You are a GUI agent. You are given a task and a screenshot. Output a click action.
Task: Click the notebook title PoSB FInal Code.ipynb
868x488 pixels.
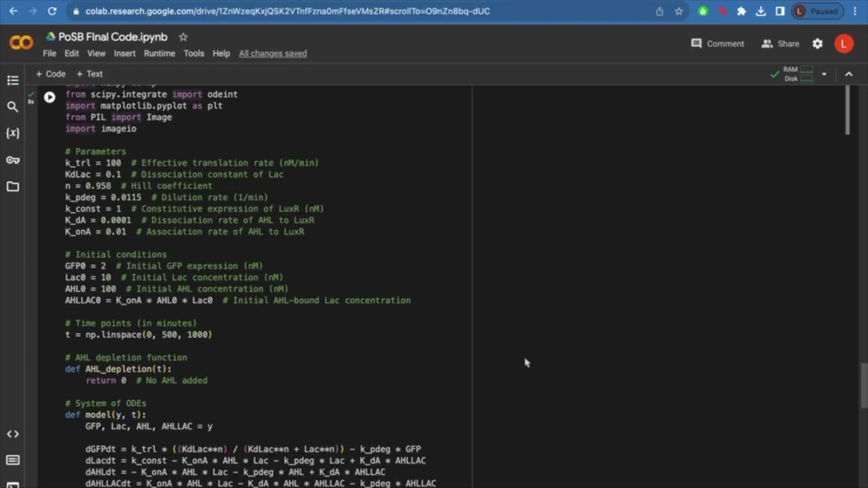tap(113, 37)
